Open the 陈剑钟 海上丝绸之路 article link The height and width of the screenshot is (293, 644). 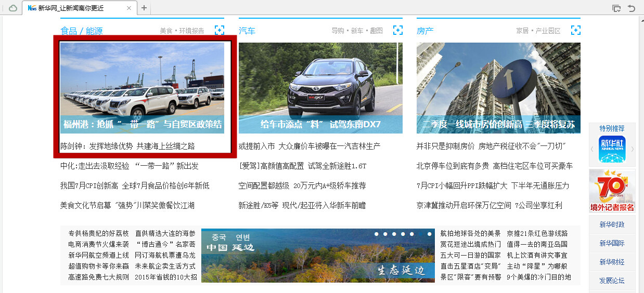tap(127, 146)
